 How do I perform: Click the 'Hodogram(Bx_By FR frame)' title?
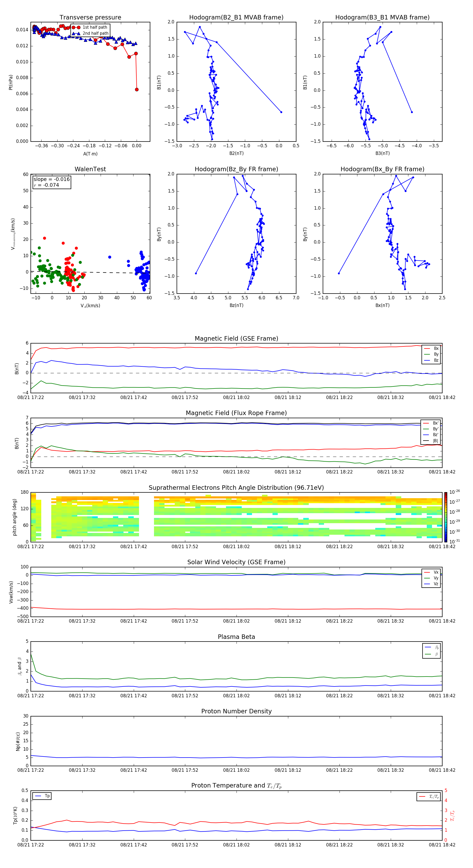(x=382, y=169)
